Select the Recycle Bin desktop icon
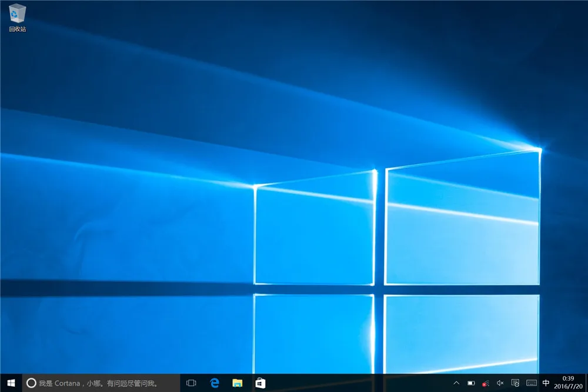 coord(17,18)
